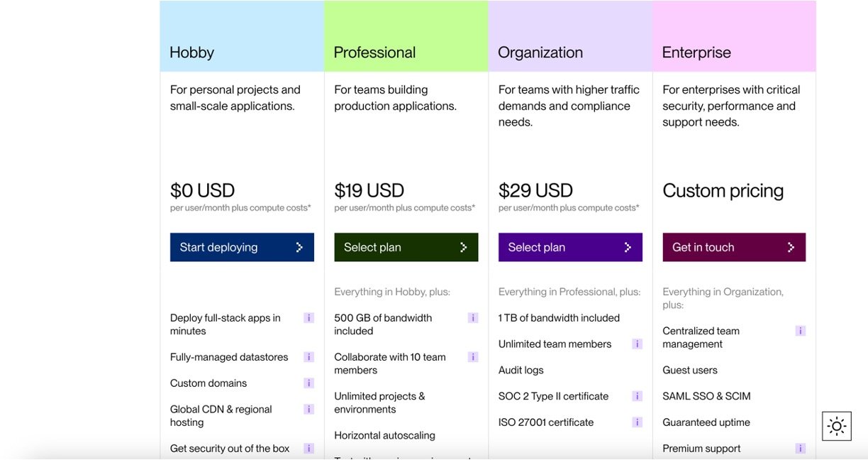The image size is (868, 460).
Task: Show info for Global CDN & regional hosting
Action: click(x=308, y=409)
